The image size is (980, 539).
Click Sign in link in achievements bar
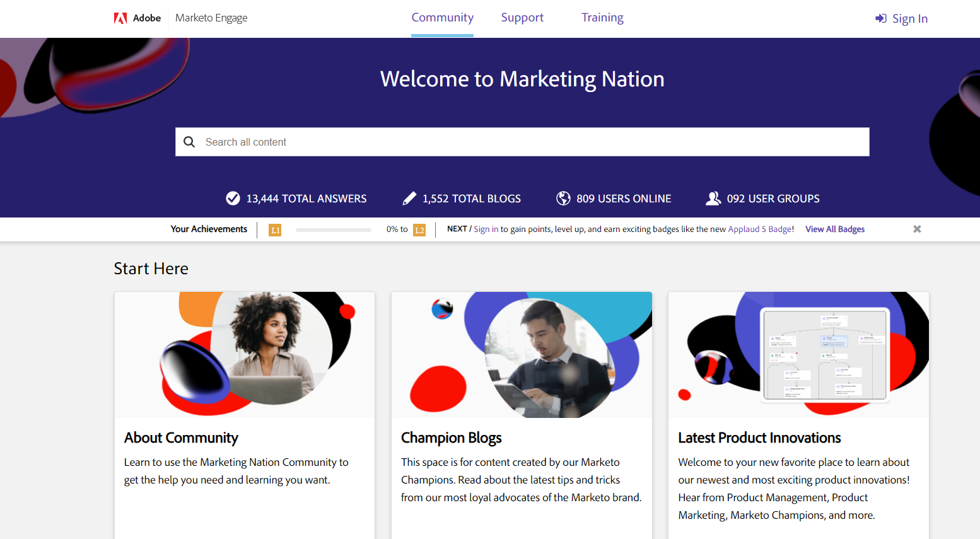(x=486, y=229)
